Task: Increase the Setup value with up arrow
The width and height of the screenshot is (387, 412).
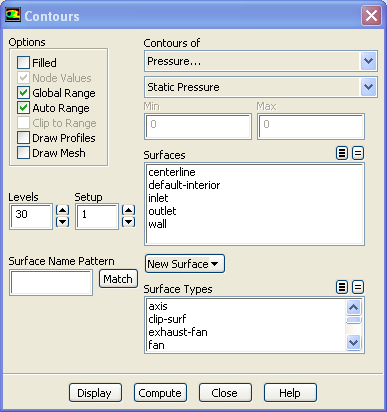Action: coord(129,210)
